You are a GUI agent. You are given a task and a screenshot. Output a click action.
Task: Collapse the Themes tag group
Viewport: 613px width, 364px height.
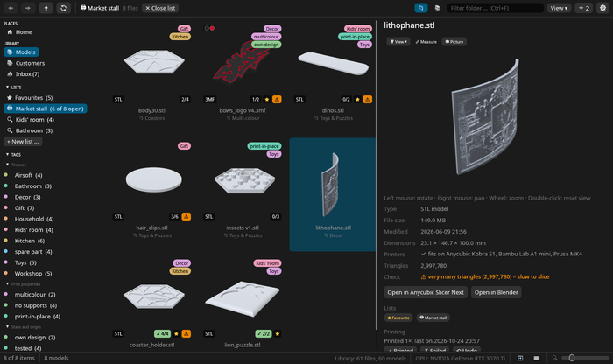(16, 164)
